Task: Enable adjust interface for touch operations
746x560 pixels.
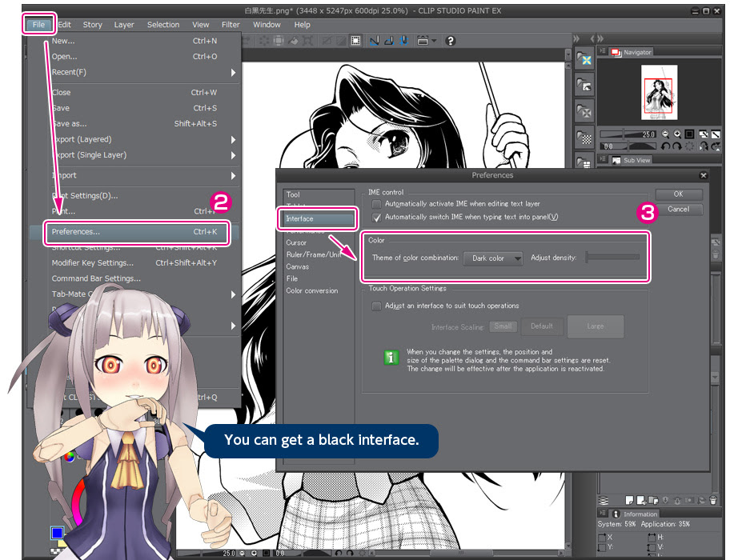Action: point(376,306)
